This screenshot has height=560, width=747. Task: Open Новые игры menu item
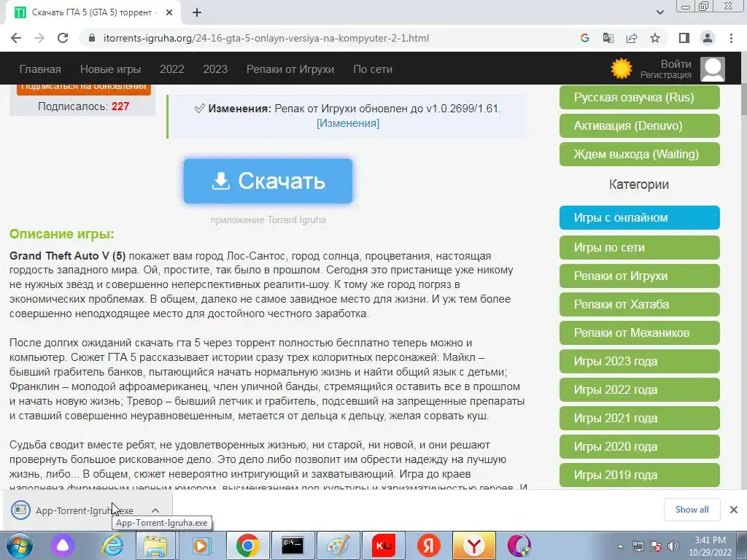[x=111, y=69]
